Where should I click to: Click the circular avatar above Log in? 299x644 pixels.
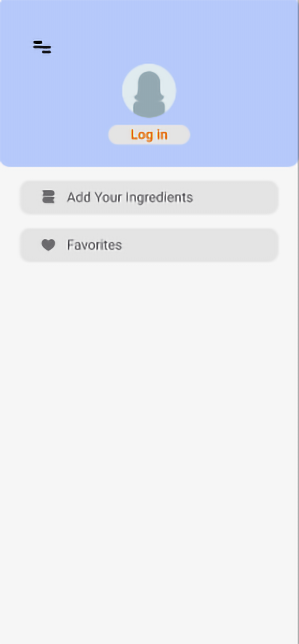tap(149, 91)
